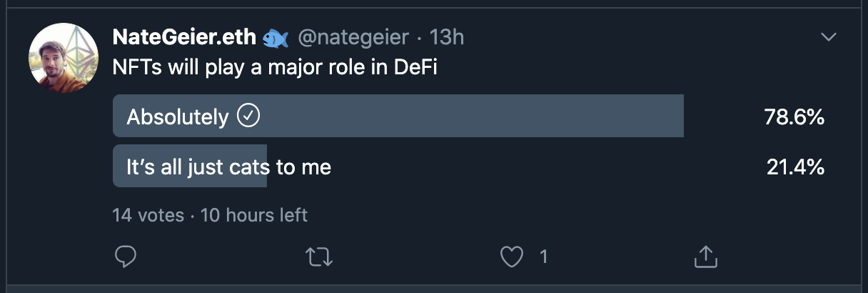Click the 14 votes label

(x=148, y=214)
